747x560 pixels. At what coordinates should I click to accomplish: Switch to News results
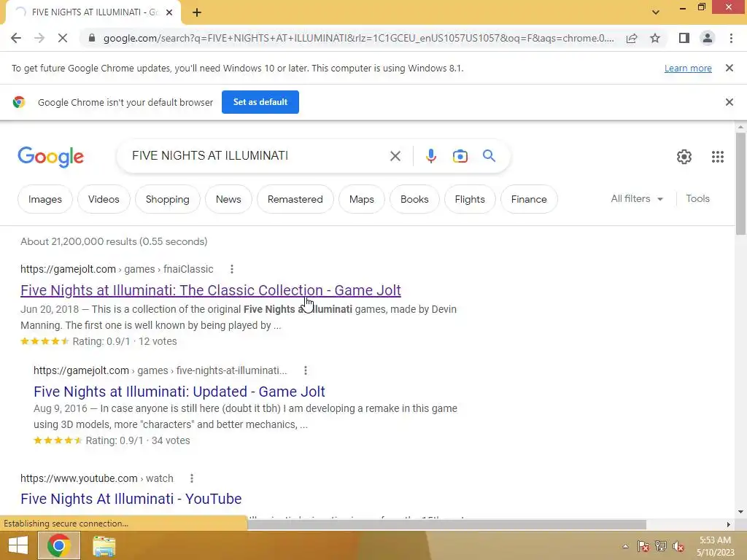pos(228,199)
